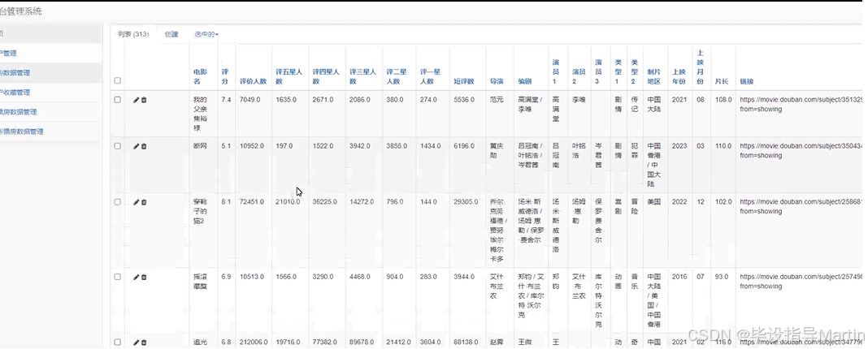Sort by the 类型1 column header
Viewport: 868px width, 349px height.
pos(618,72)
